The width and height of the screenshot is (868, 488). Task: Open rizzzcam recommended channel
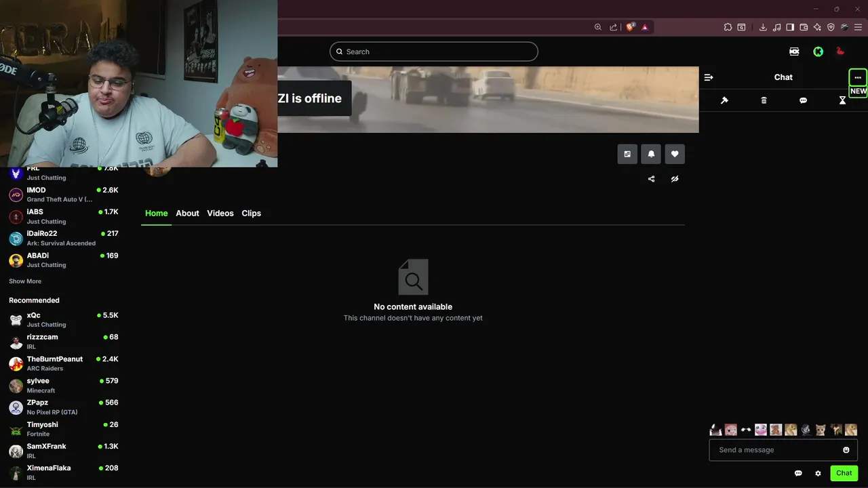[64, 341]
